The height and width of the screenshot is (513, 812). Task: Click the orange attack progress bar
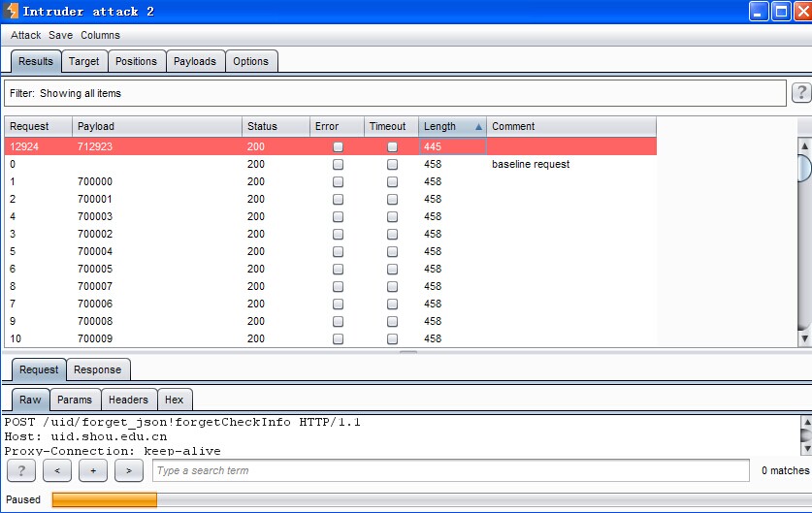pyautogui.click(x=104, y=499)
